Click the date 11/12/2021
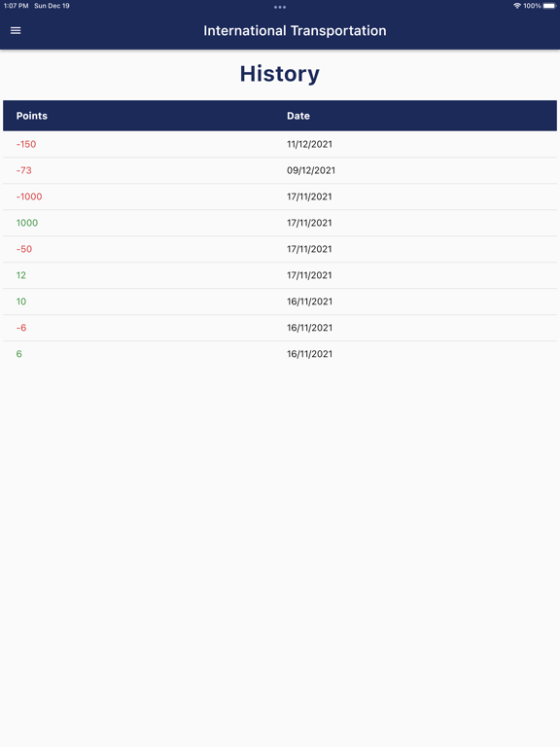 (x=309, y=144)
